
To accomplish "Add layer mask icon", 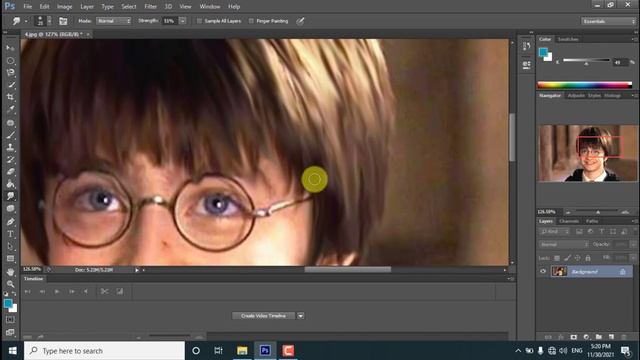I will pyautogui.click(x=573, y=337).
